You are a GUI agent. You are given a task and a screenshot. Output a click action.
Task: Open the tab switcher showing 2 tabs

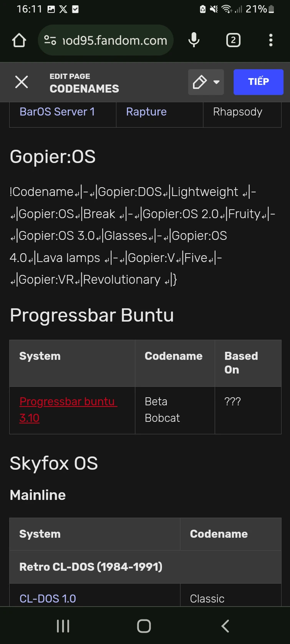(x=233, y=40)
